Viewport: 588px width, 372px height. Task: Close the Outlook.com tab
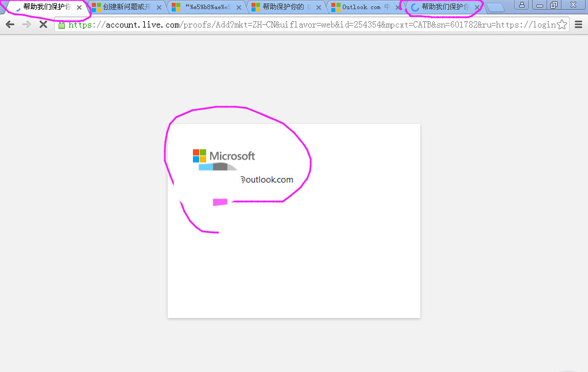[x=399, y=7]
